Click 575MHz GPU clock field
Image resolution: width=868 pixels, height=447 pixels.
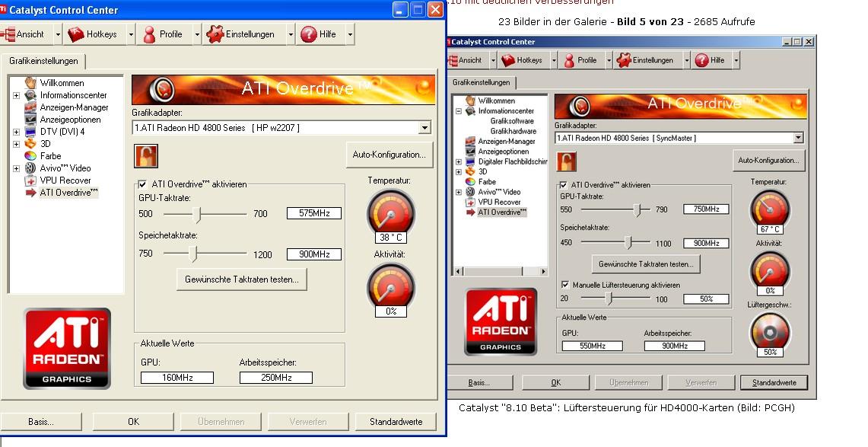[x=314, y=213]
